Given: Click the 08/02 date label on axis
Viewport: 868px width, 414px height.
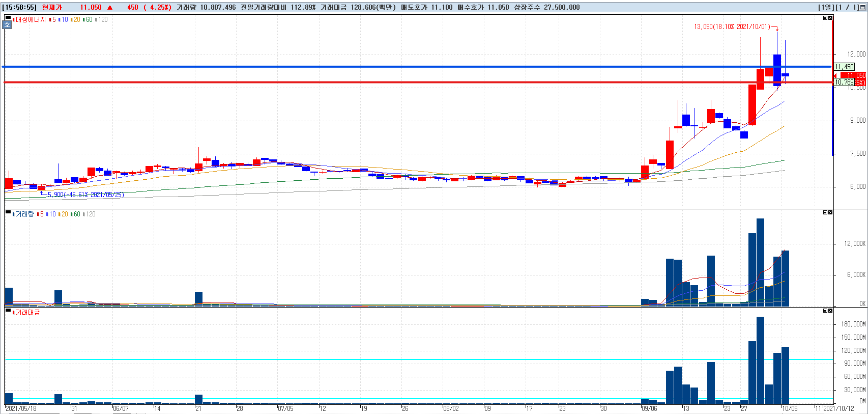Looking at the screenshot, I should pos(451,409).
